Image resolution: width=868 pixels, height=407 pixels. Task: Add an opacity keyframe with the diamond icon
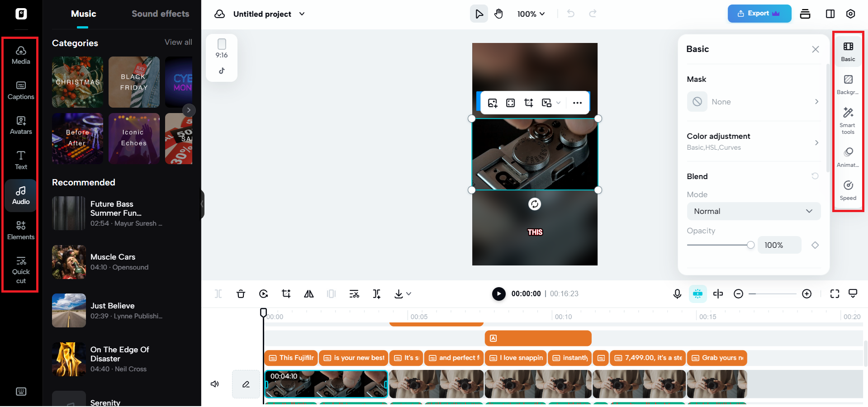(815, 245)
